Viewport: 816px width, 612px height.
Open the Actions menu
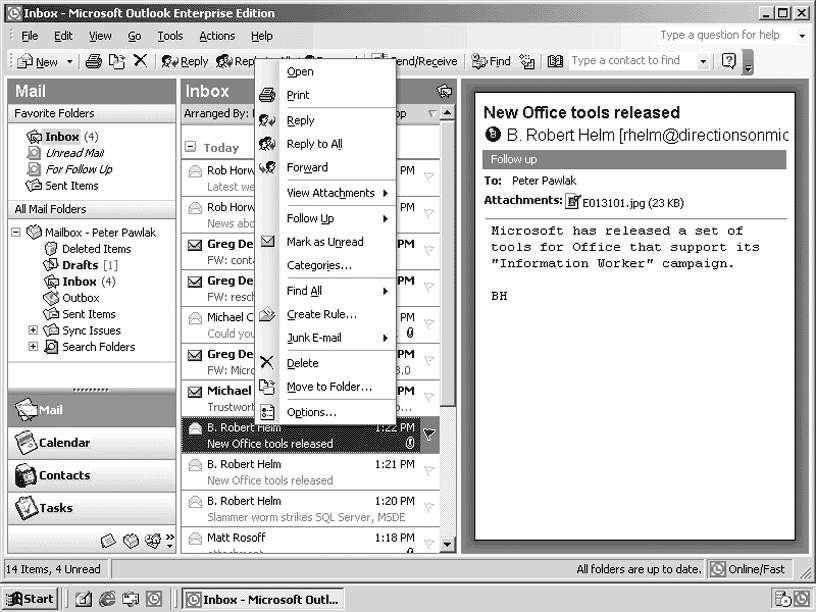tap(217, 36)
